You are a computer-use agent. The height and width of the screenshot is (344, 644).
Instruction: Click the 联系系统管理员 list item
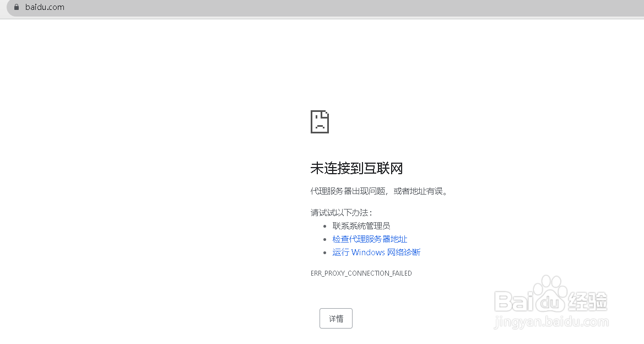coord(361,225)
